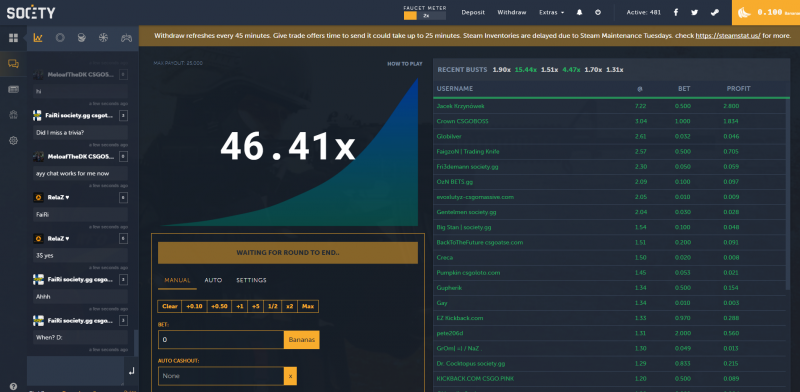Click the +0.50 bet increment button

(219, 306)
